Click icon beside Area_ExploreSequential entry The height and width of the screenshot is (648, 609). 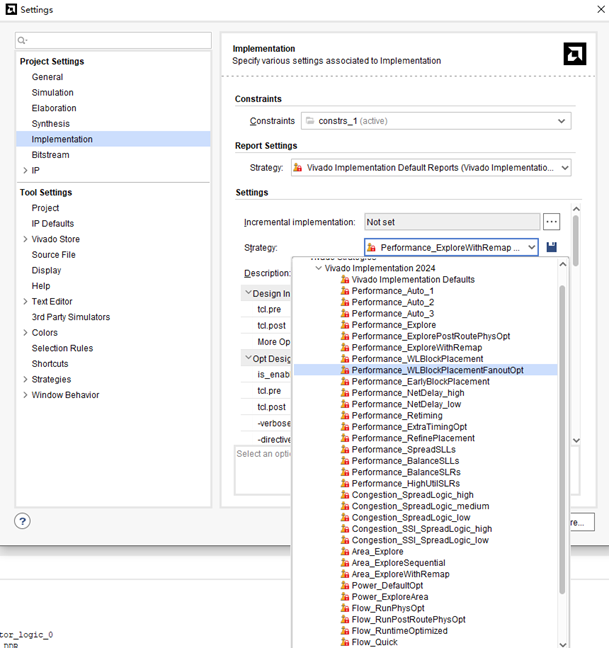345,563
